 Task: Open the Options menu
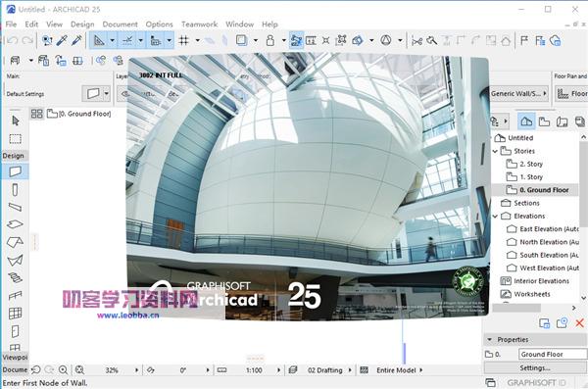click(160, 24)
